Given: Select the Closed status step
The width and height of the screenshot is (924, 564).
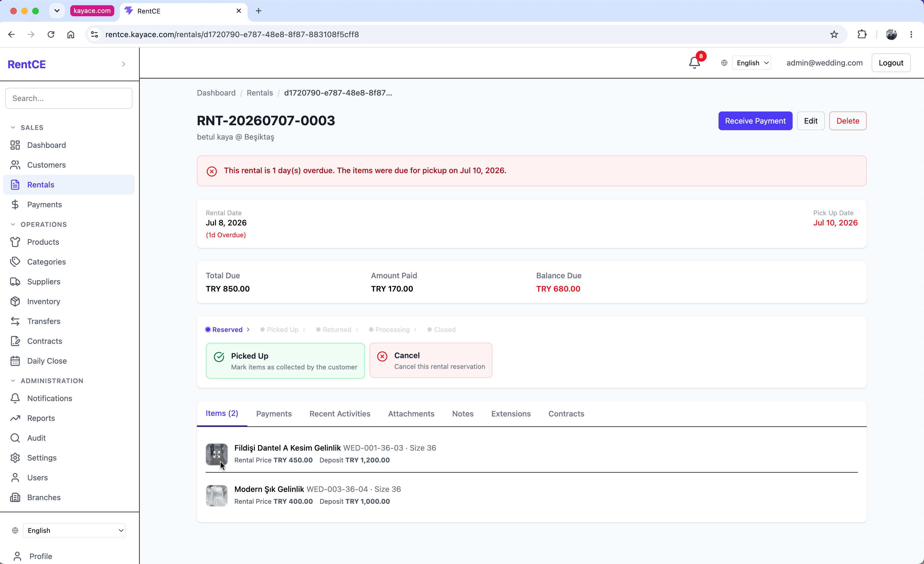Looking at the screenshot, I should (441, 330).
